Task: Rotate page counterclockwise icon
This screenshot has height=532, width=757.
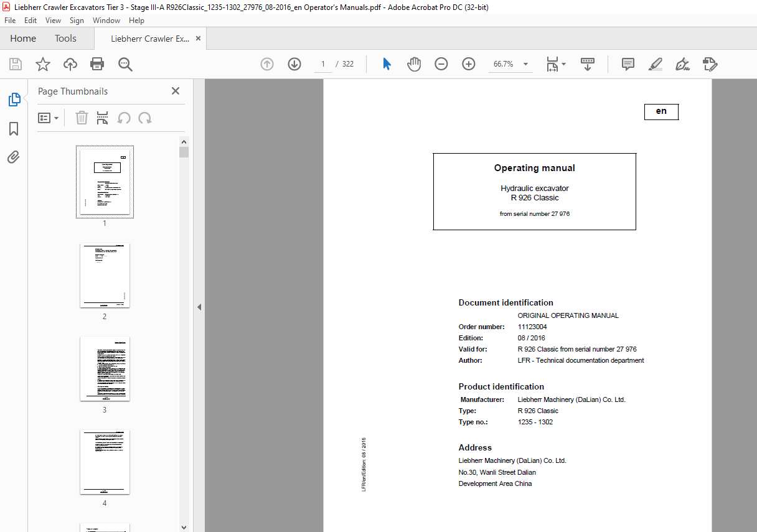Action: pos(124,118)
